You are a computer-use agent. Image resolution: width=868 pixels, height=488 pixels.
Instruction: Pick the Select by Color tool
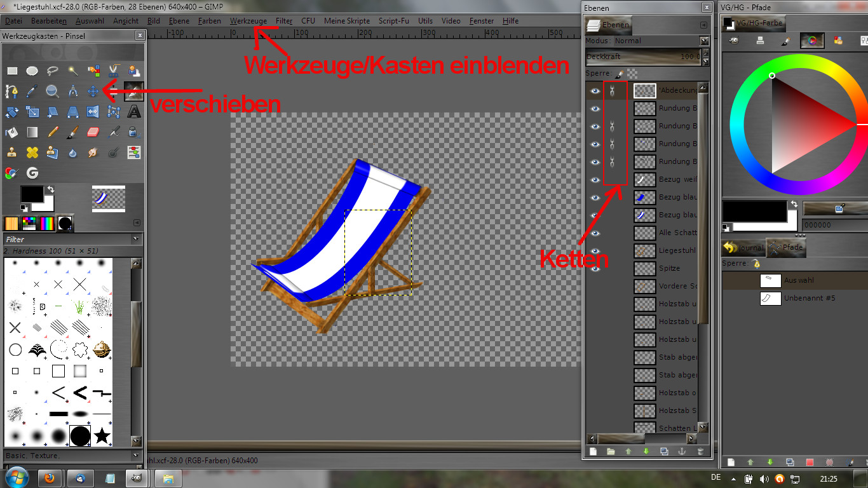pos(93,71)
